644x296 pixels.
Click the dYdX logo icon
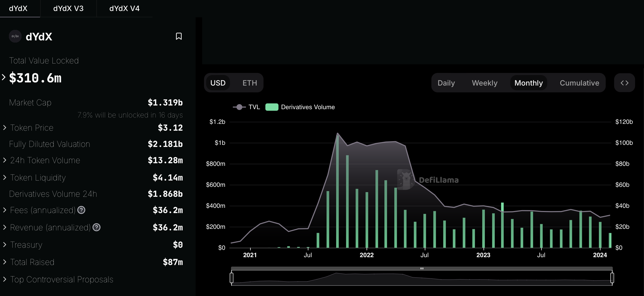pos(15,36)
